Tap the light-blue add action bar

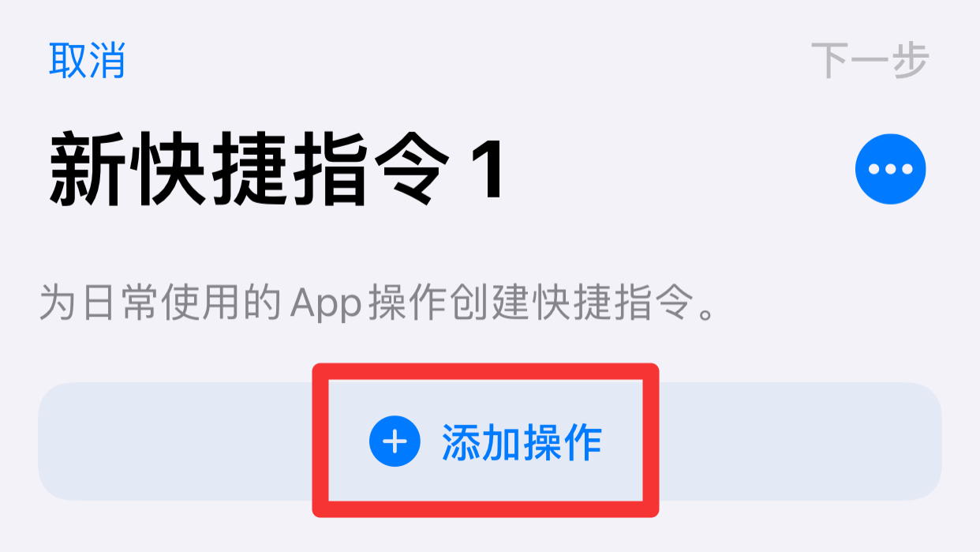click(489, 441)
